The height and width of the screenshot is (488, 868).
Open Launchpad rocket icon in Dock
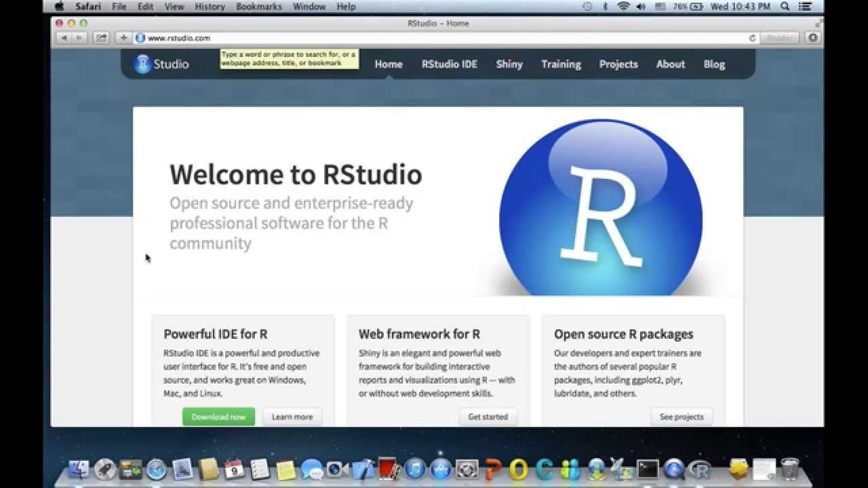(x=105, y=469)
